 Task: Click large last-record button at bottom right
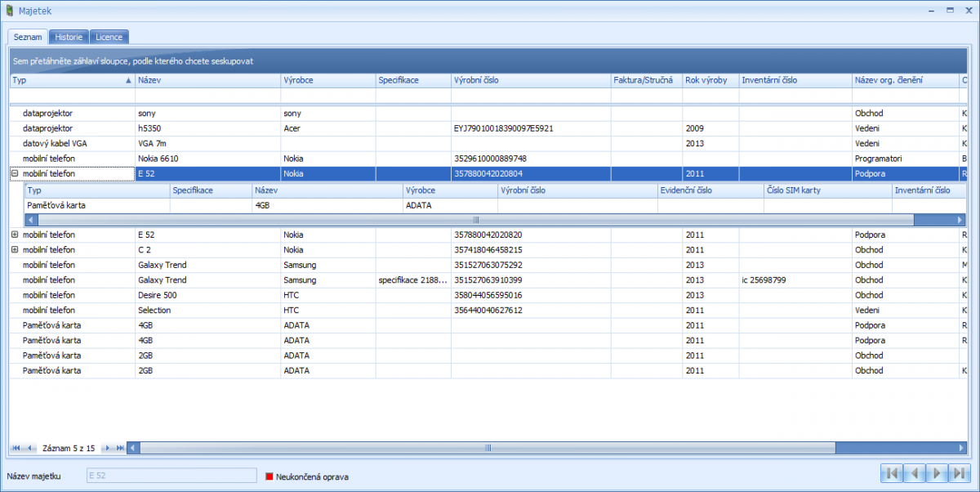point(960,473)
